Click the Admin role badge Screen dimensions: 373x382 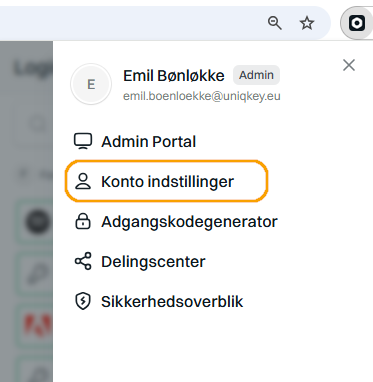click(256, 75)
